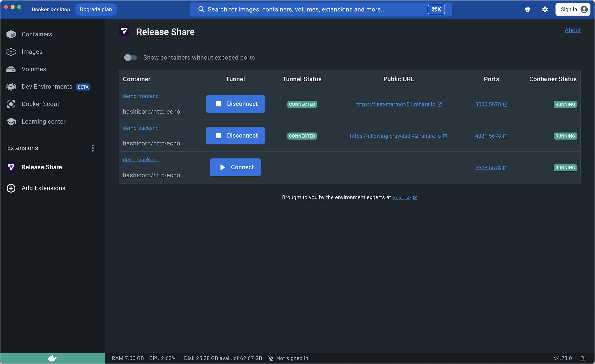Screen dimensions: 595x364
Task: Click the notifications bell icon
Action: click(582, 358)
